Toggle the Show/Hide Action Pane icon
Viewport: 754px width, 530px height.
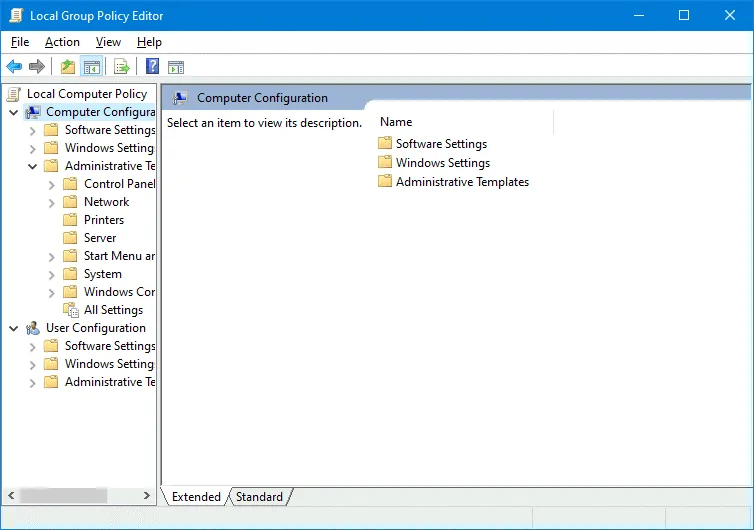176,67
